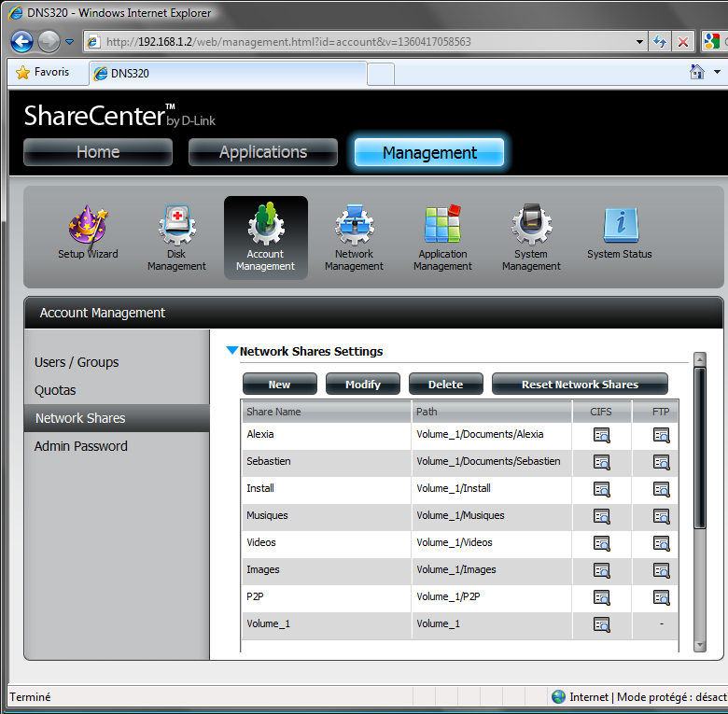Screen dimensions: 728x714
Task: Switch to the Home tab
Action: [98, 152]
